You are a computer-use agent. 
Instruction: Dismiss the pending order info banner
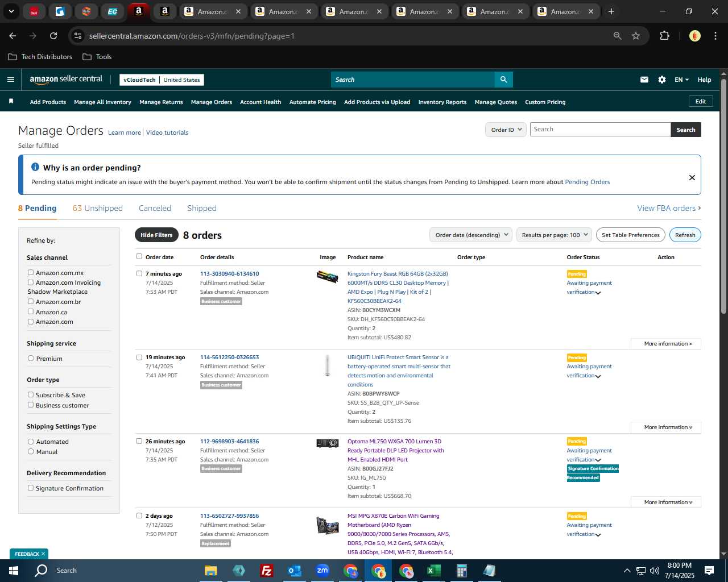coord(692,177)
